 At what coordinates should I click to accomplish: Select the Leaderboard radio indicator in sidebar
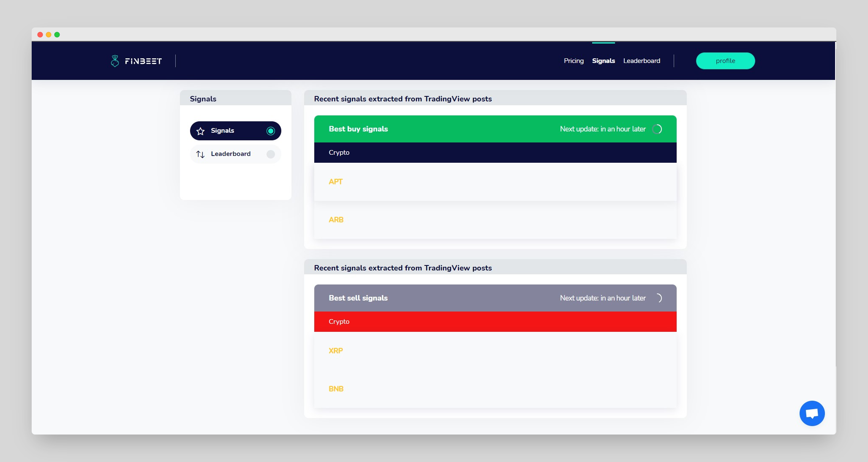coord(271,154)
